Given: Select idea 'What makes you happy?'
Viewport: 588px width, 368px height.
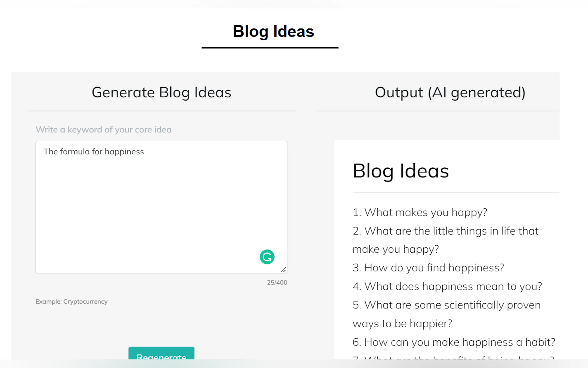Looking at the screenshot, I should click(420, 212).
